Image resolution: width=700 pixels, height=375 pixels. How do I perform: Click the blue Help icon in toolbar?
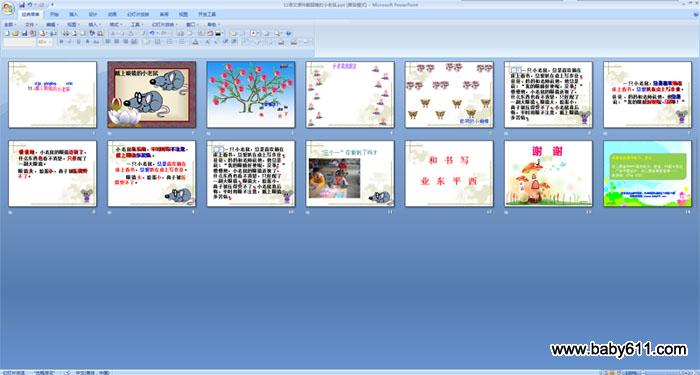[288, 33]
